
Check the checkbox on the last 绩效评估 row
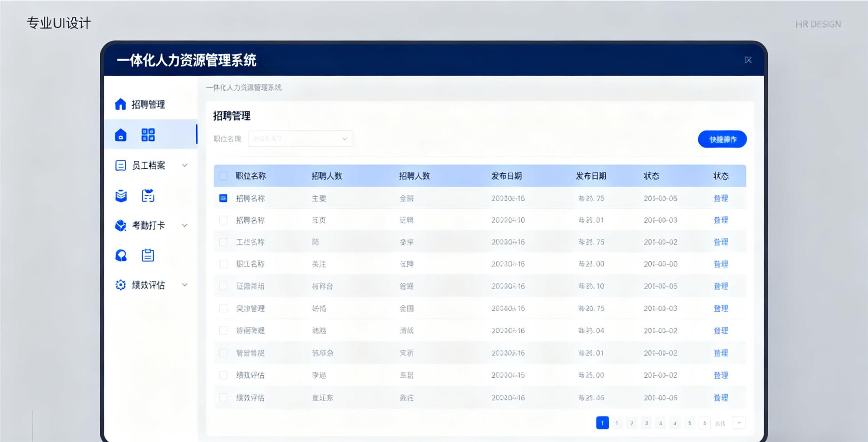tap(224, 397)
